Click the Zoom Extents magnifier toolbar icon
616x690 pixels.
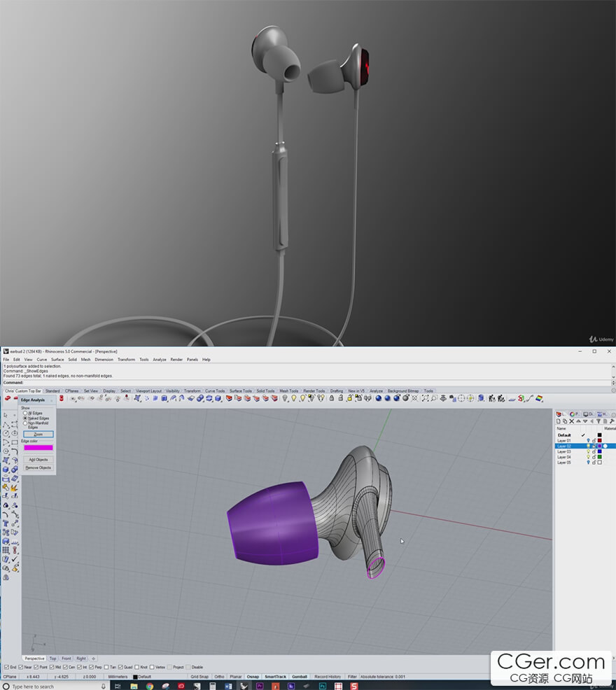point(433,398)
